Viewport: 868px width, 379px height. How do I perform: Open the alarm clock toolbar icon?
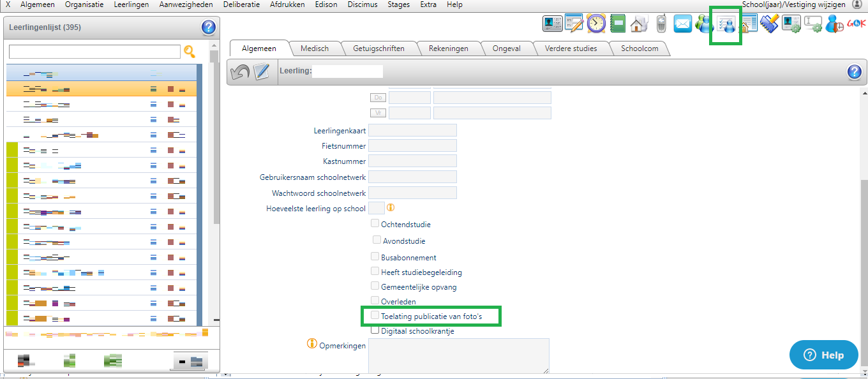pyautogui.click(x=596, y=24)
